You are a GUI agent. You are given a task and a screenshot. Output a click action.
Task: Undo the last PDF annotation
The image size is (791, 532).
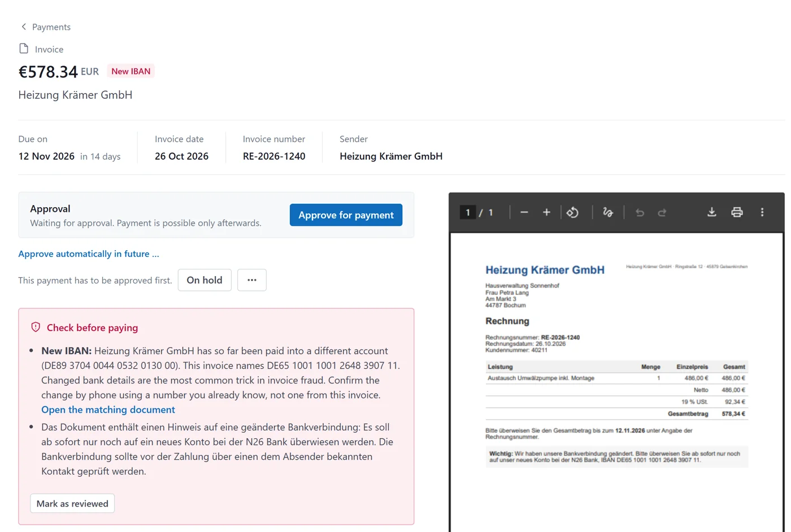point(640,212)
